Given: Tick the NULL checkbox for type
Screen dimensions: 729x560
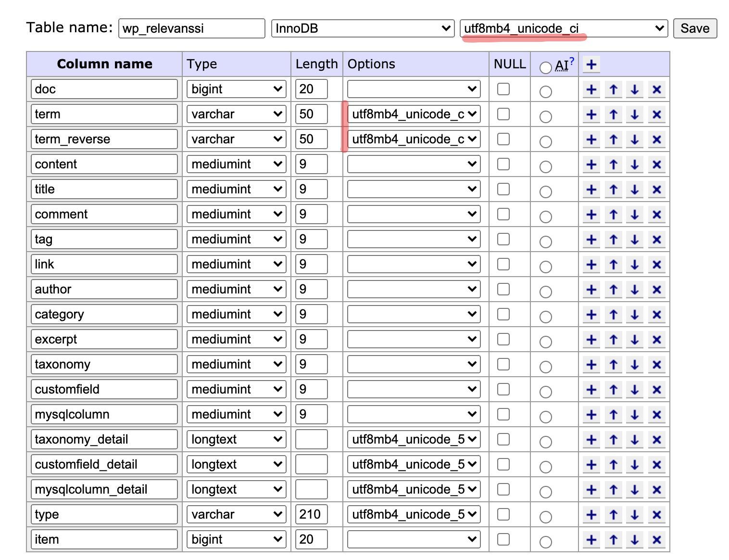Looking at the screenshot, I should pos(503,514).
